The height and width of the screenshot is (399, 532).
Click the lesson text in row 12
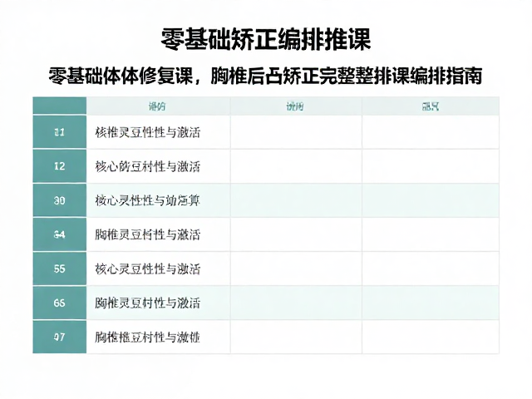pyautogui.click(x=148, y=166)
